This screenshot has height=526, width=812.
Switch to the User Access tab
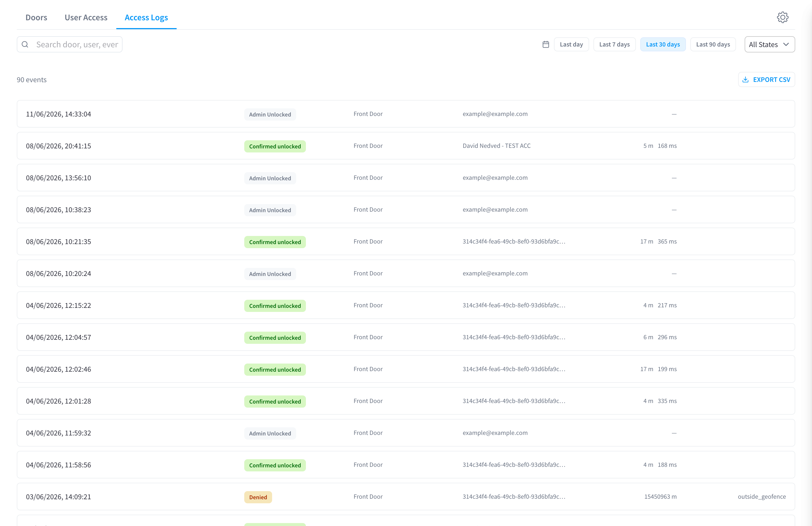[86, 17]
